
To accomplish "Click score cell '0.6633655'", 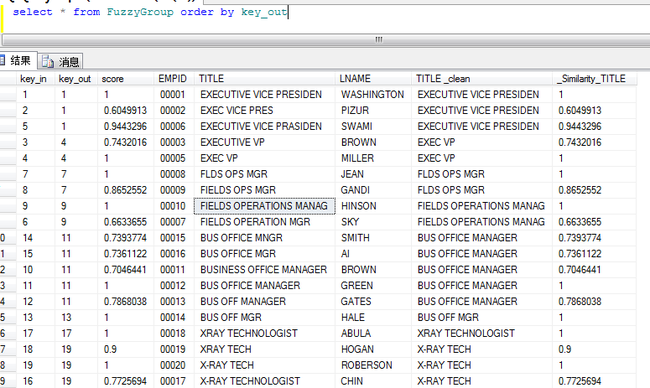I will 125,222.
